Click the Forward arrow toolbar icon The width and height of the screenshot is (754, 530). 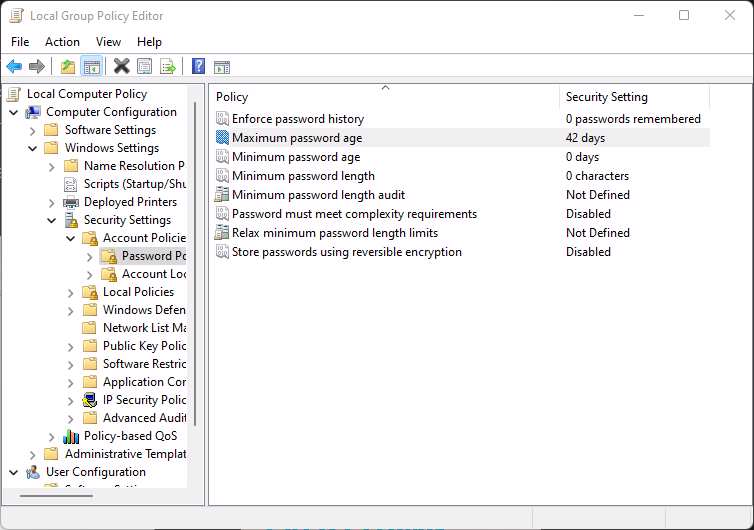point(37,67)
